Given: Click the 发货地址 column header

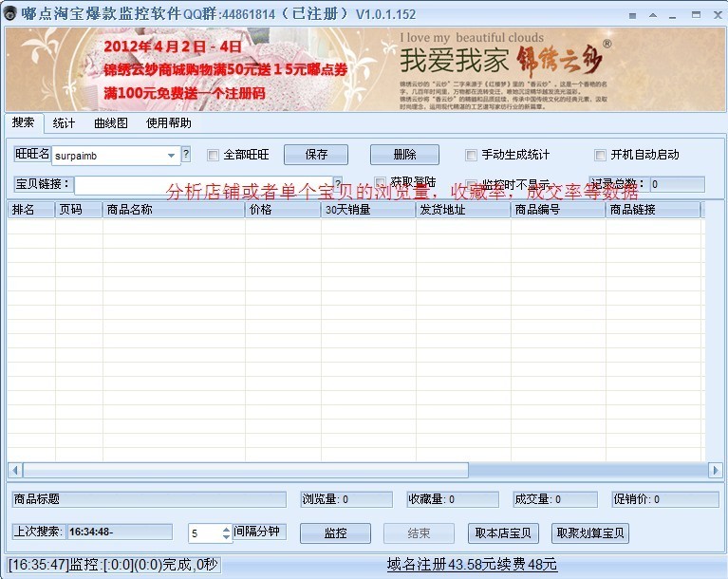Looking at the screenshot, I should (463, 210).
